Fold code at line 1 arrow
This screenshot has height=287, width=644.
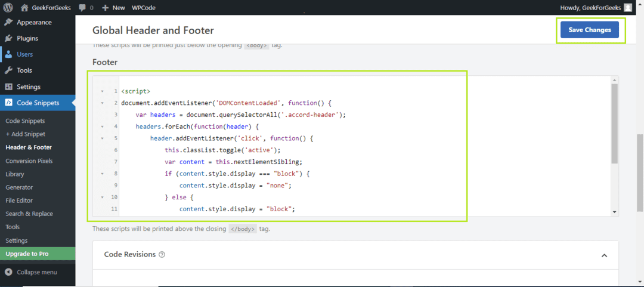101,91
